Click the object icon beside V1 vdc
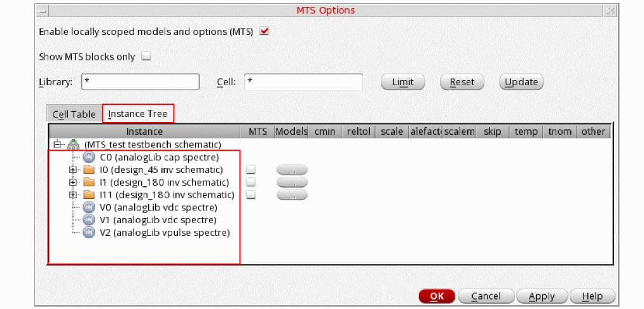 (x=88, y=219)
